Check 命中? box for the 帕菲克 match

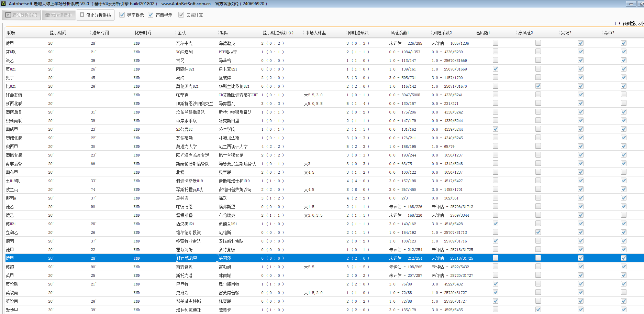point(623,95)
